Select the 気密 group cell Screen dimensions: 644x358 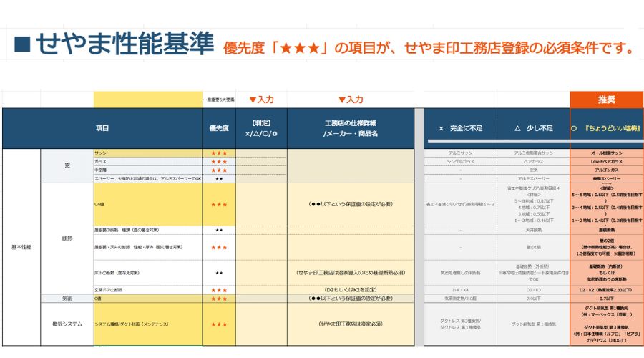[67, 299]
